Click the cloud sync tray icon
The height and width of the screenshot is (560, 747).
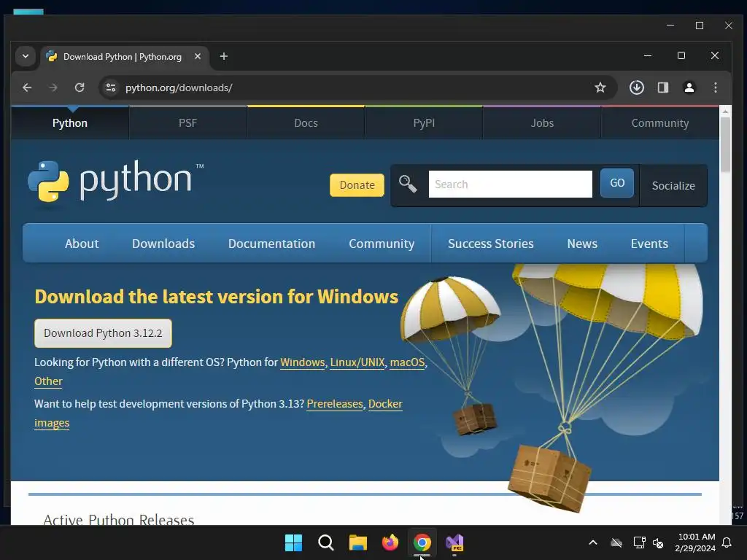point(616,542)
